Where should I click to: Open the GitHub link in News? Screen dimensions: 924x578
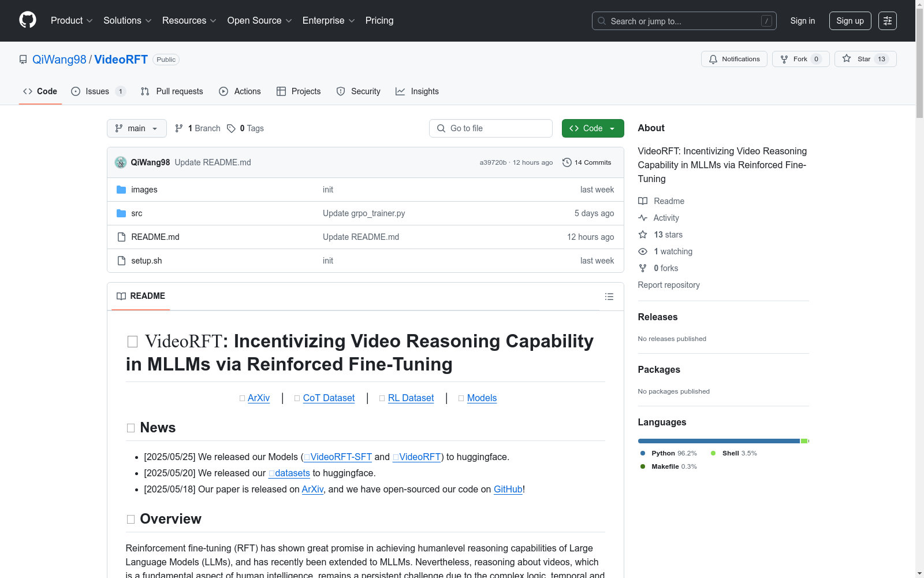click(x=508, y=489)
